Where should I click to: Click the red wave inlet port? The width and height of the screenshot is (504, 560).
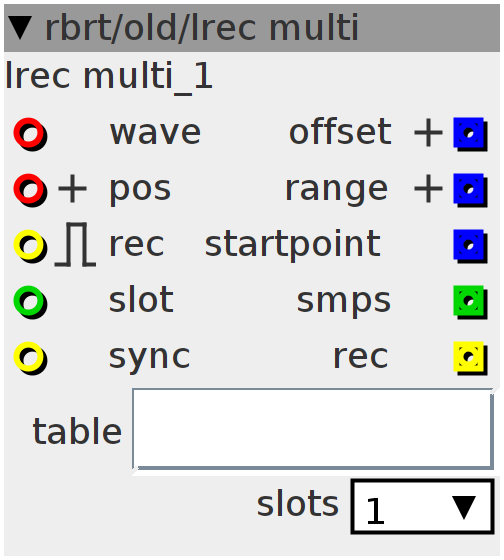point(30,134)
